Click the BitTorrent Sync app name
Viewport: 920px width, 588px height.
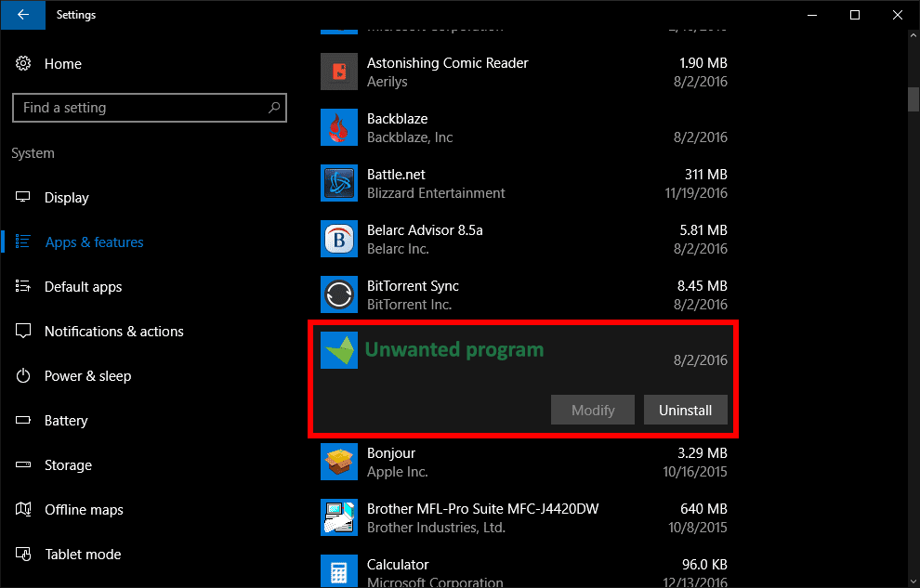coord(413,285)
